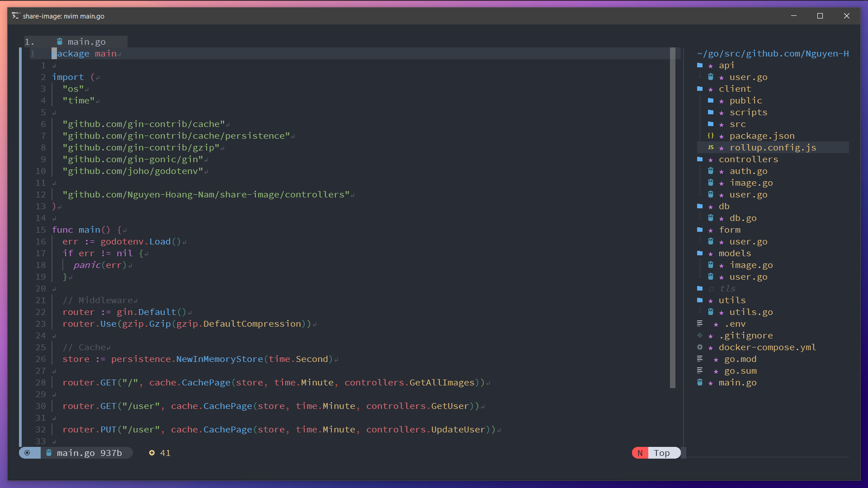Screen dimensions: 868x488
Task: Click the Go gopher icon beside main.go in tree
Action: (x=700, y=382)
